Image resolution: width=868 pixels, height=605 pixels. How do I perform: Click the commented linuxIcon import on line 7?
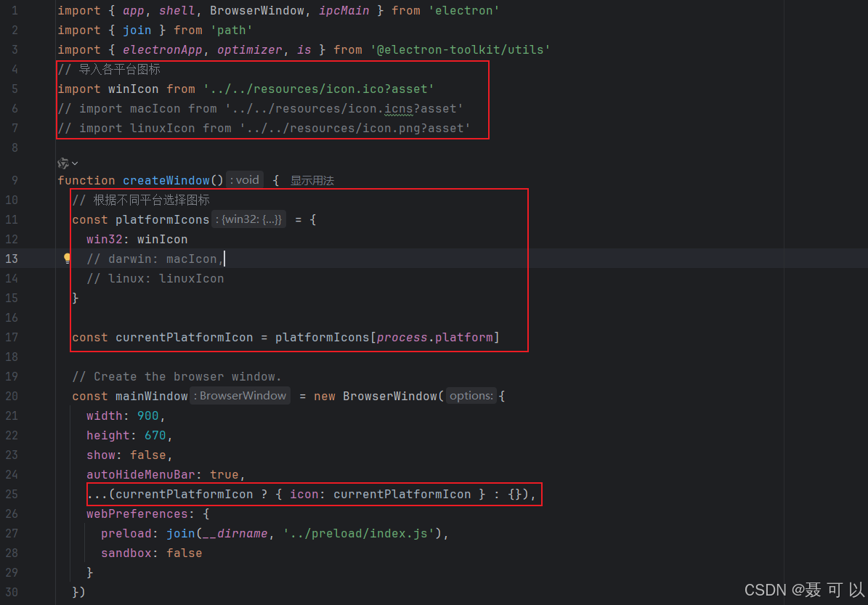point(264,129)
